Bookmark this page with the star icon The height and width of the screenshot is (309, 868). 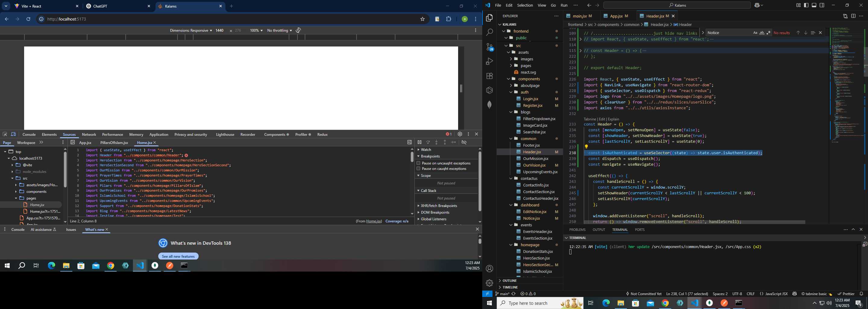pos(423,19)
